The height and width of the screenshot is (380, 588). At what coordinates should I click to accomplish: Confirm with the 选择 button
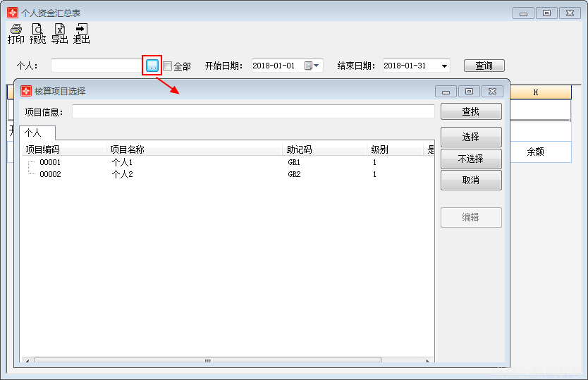(471, 137)
